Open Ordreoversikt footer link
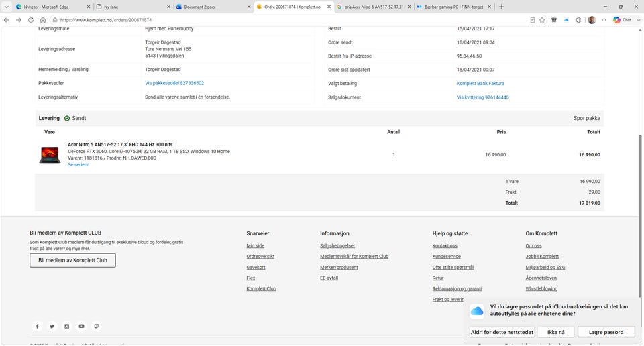The height and width of the screenshot is (346, 644). [260, 257]
